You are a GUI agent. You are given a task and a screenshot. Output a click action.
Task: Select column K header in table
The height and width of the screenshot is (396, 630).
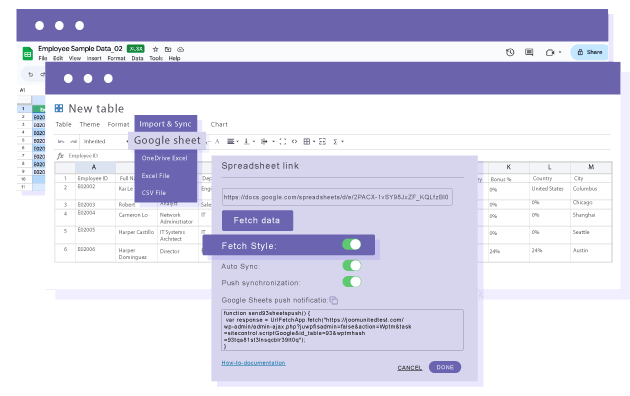click(509, 167)
